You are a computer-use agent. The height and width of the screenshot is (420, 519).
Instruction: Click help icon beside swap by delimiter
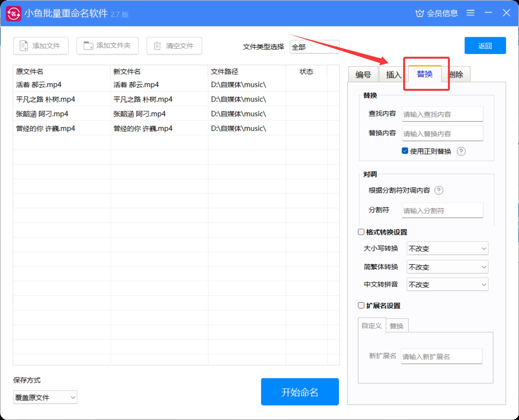tap(439, 190)
